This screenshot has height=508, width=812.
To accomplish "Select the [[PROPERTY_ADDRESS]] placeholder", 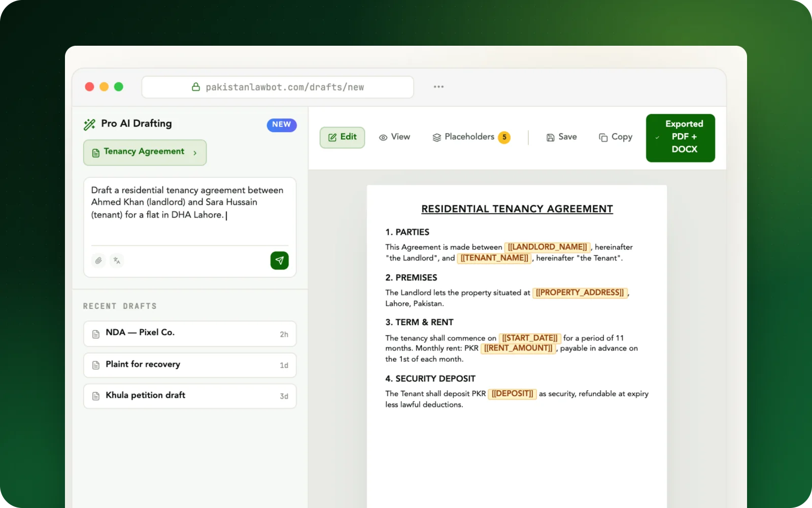I will 580,293.
